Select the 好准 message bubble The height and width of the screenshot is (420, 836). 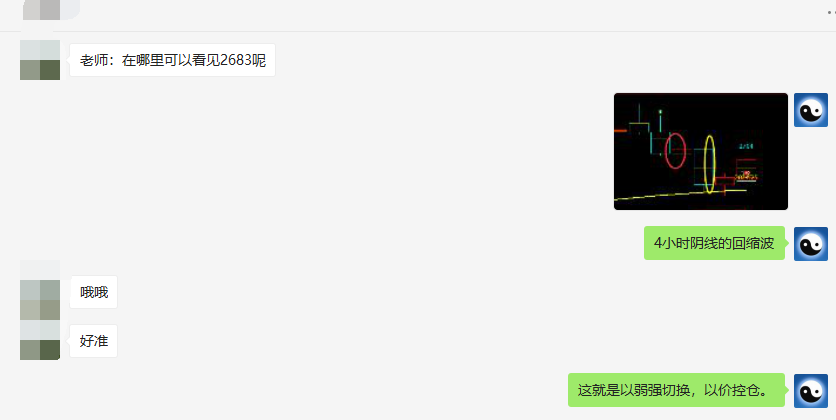pyautogui.click(x=94, y=341)
